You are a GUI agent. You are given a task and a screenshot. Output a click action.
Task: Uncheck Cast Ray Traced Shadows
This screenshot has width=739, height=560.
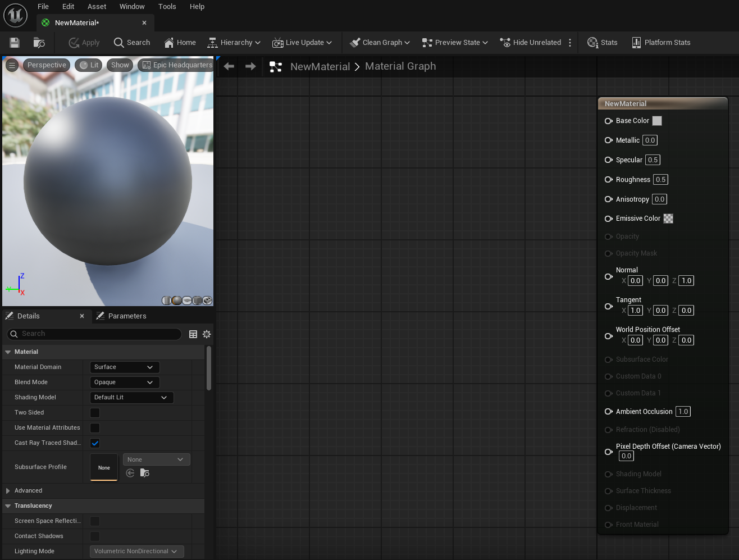(x=95, y=443)
